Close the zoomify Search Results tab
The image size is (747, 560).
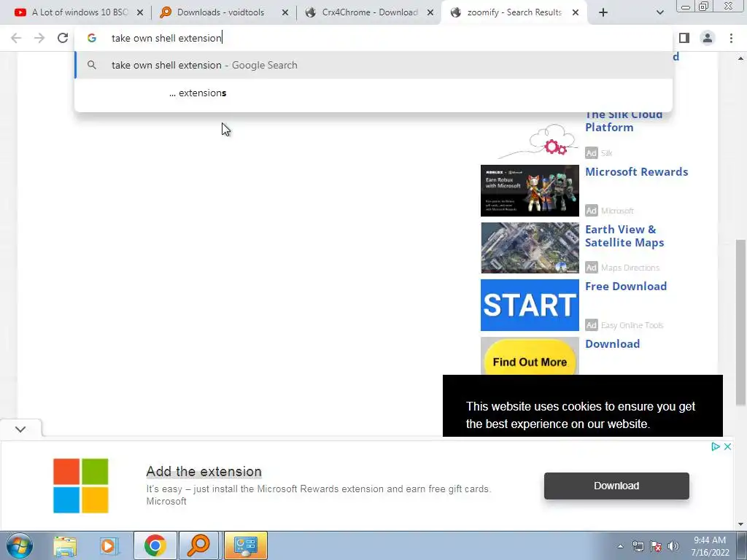point(576,12)
